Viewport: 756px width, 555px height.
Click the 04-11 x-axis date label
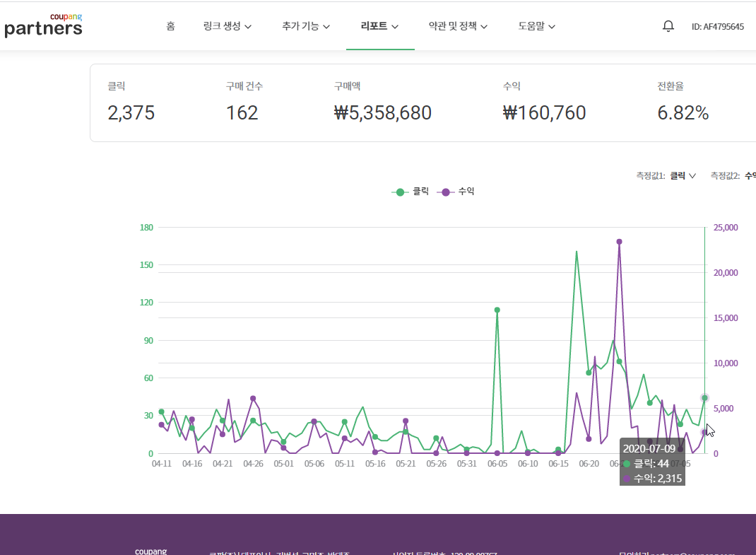tap(162, 463)
